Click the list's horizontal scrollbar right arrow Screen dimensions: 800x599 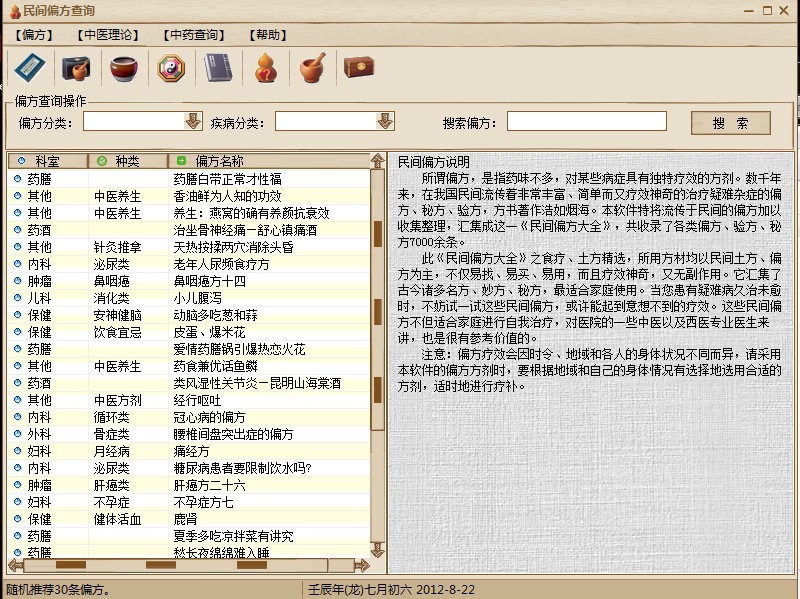click(x=363, y=565)
